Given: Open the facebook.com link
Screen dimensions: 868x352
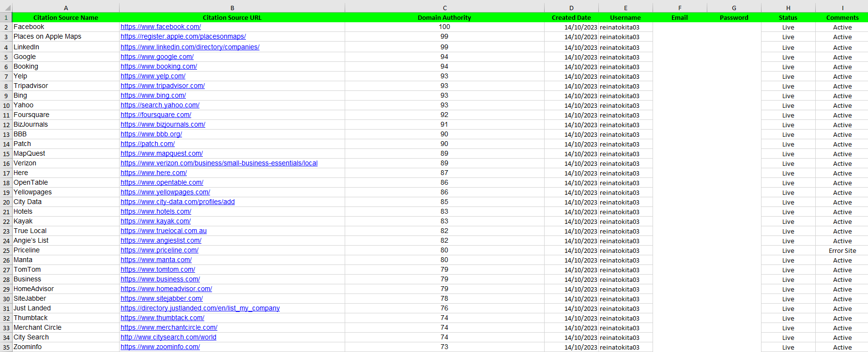Looking at the screenshot, I should pyautogui.click(x=161, y=27).
